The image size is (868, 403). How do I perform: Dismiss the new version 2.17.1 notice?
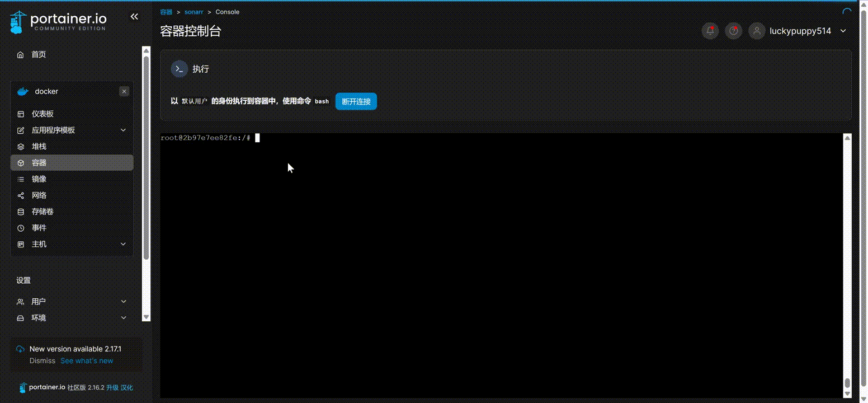tap(42, 360)
